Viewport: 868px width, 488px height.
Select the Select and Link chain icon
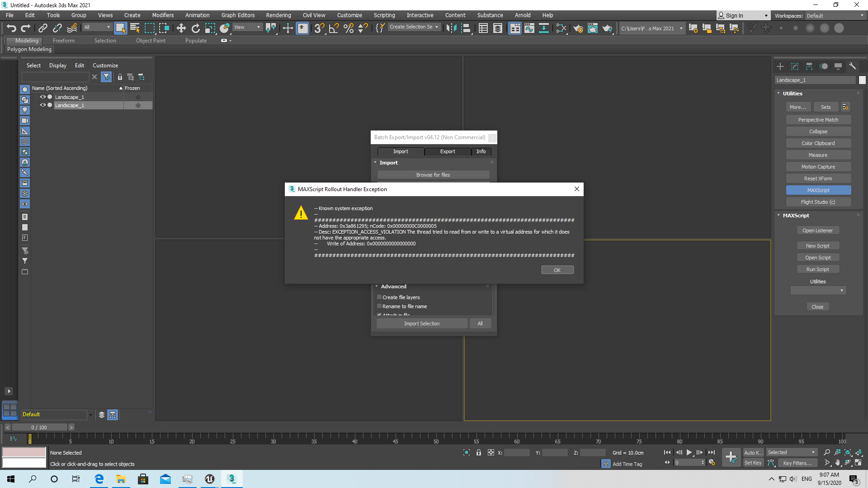click(42, 28)
